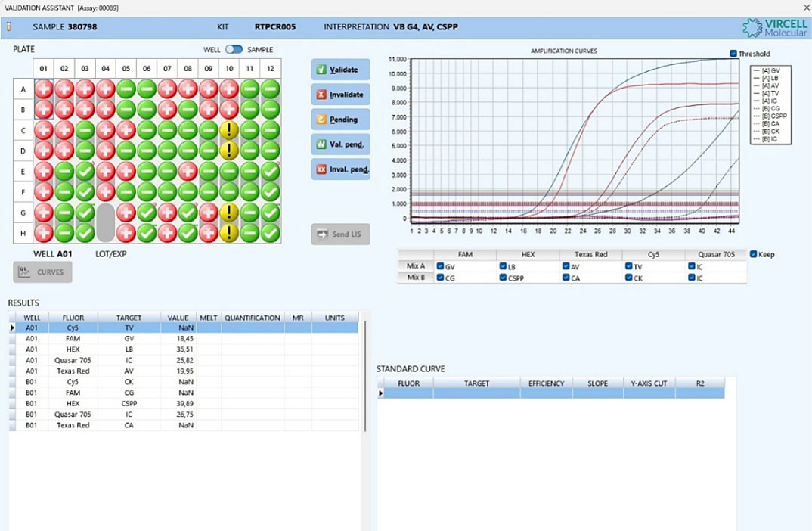Select positive well C05
Image resolution: width=812 pixels, height=531 pixels.
[126, 130]
